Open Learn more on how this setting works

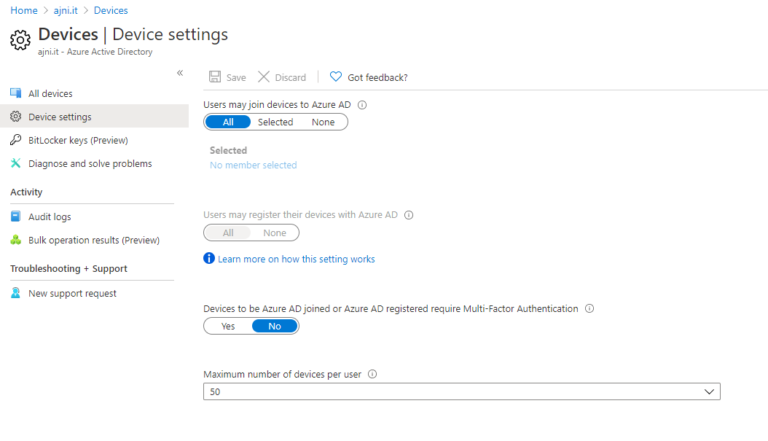tap(296, 259)
